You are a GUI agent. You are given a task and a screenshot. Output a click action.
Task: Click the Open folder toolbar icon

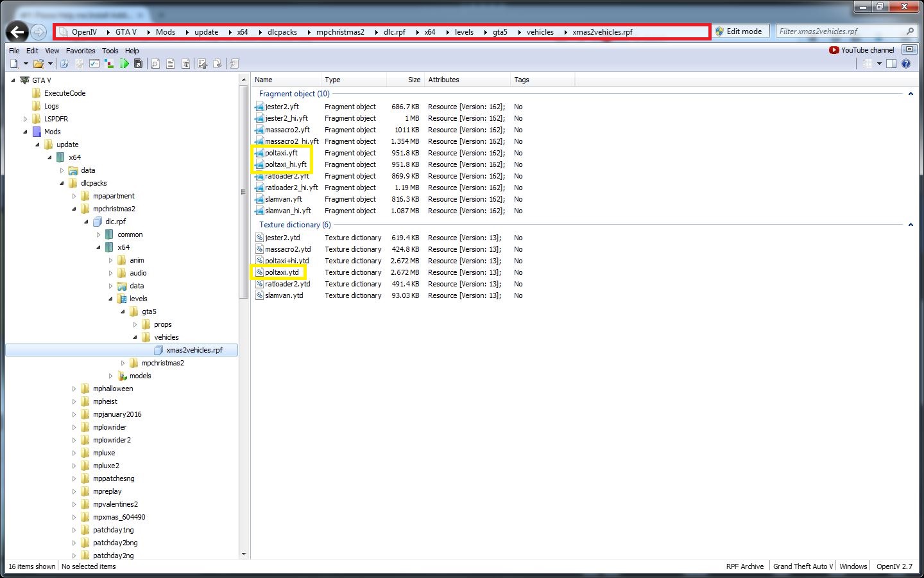(x=38, y=64)
